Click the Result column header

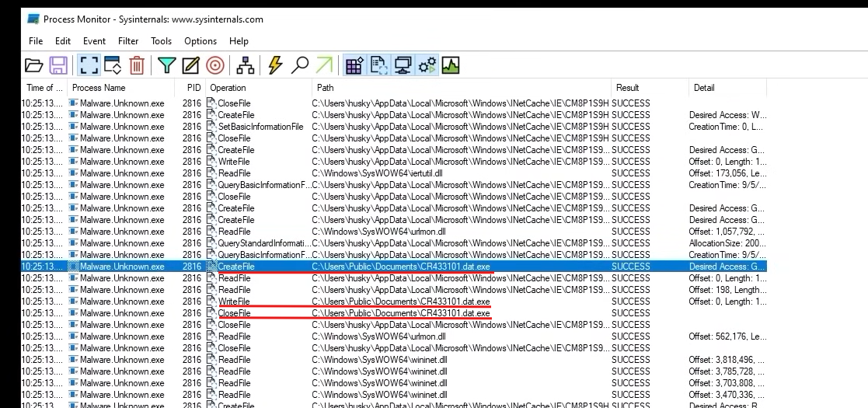[x=650, y=88]
